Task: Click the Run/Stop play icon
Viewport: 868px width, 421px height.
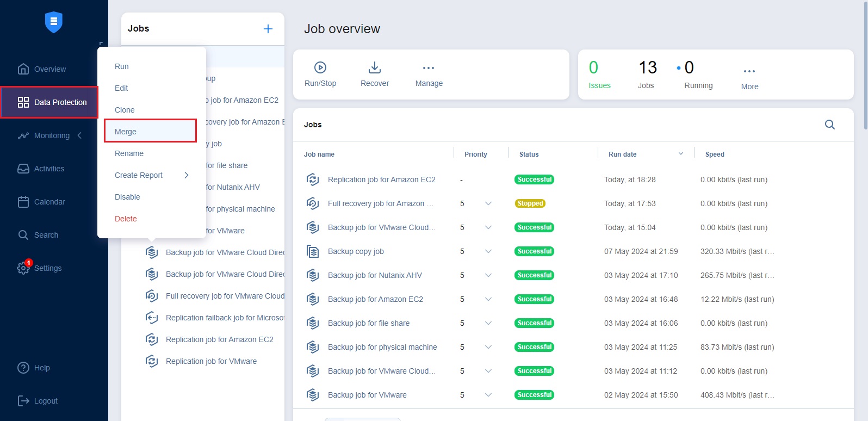Action: coord(320,67)
